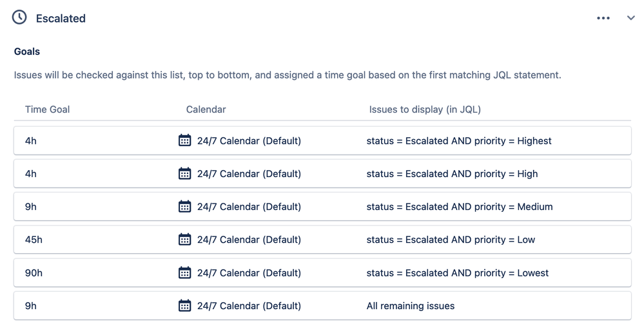The image size is (644, 333).
Task: Click calendar icon in Medium priority row
Action: coord(184,206)
